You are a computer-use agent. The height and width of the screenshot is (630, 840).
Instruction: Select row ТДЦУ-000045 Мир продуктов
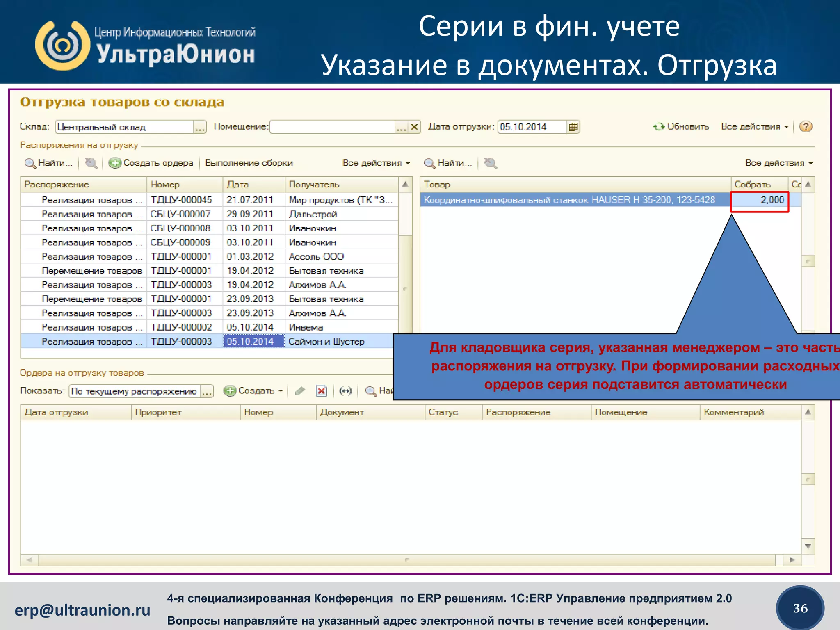pos(210,200)
